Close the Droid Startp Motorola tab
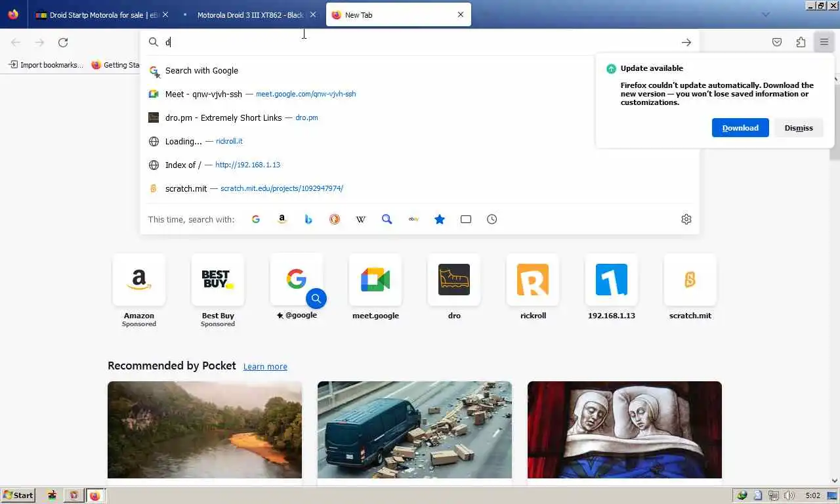 click(165, 14)
